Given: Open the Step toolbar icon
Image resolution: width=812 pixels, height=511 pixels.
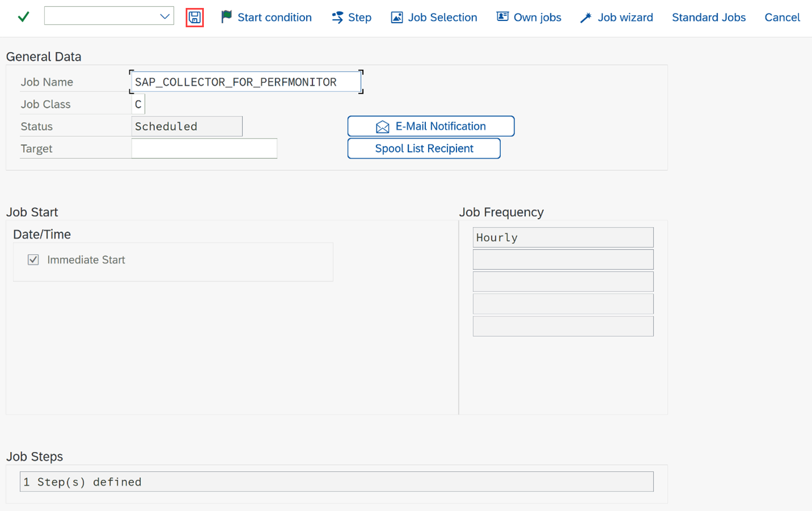Looking at the screenshot, I should click(x=337, y=18).
